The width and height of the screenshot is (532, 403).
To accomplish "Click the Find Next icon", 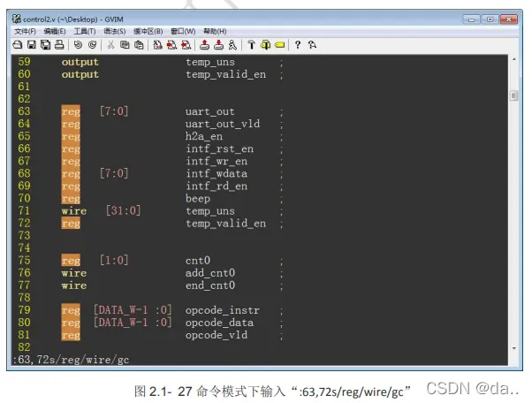I will (171, 45).
